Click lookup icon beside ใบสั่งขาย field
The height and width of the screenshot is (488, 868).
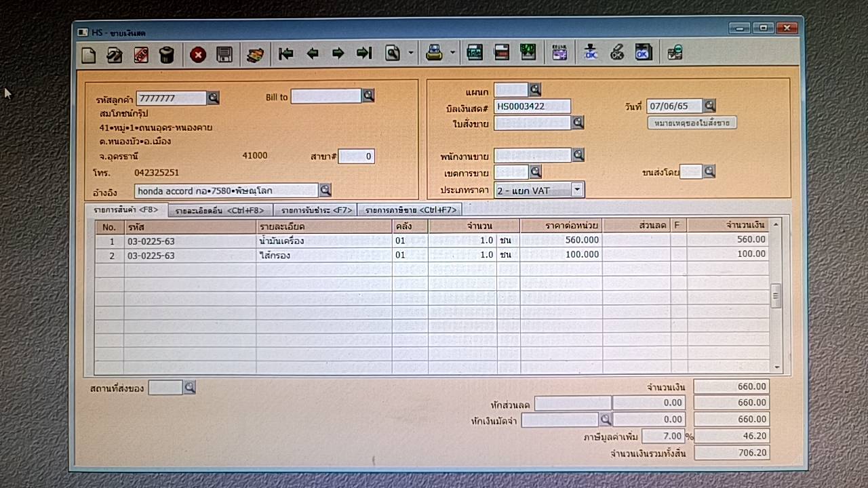pos(578,123)
